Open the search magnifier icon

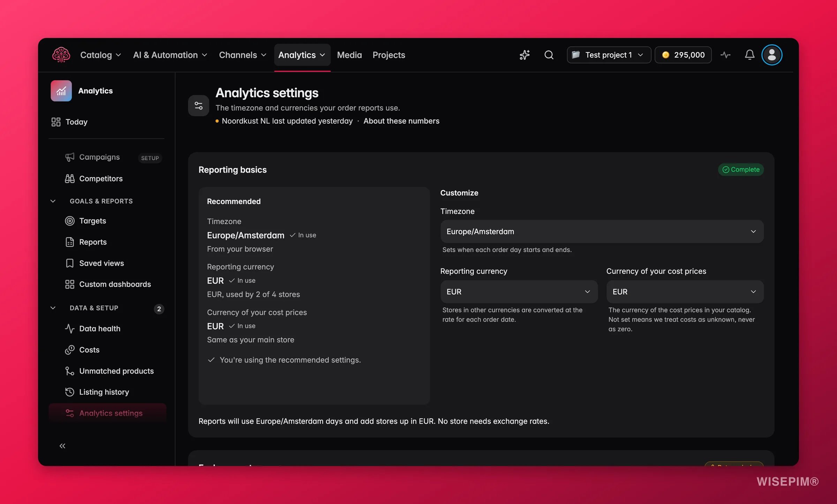click(x=549, y=55)
